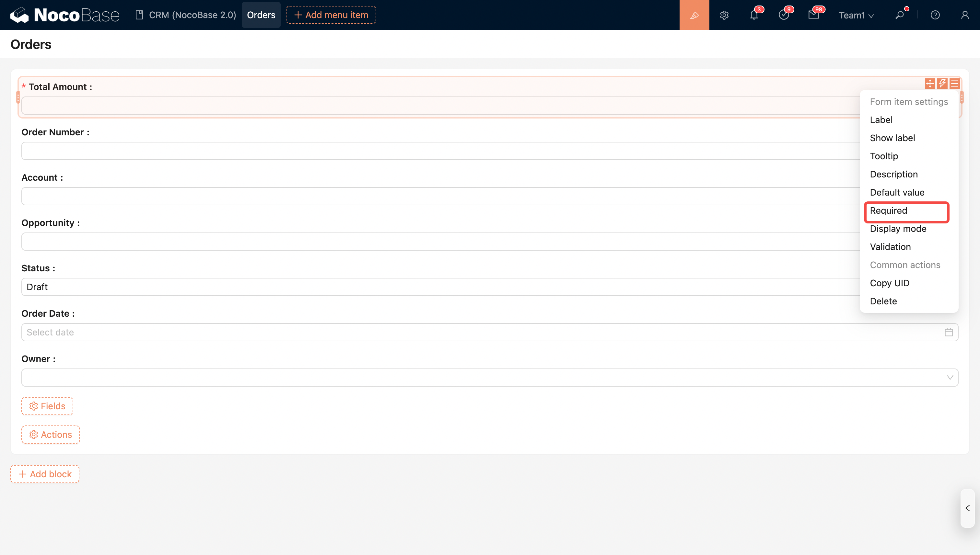Open the settings gear in top bar
The height and width of the screenshot is (555, 980).
(x=724, y=15)
